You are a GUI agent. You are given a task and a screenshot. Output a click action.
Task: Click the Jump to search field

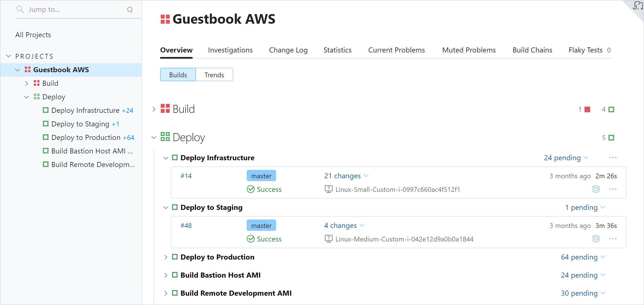[73, 10]
